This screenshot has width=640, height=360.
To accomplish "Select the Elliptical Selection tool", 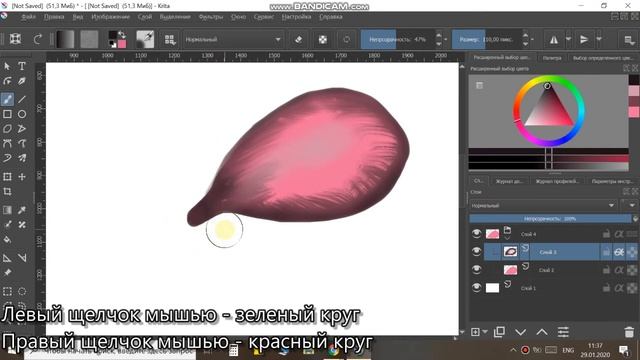I will [22, 291].
